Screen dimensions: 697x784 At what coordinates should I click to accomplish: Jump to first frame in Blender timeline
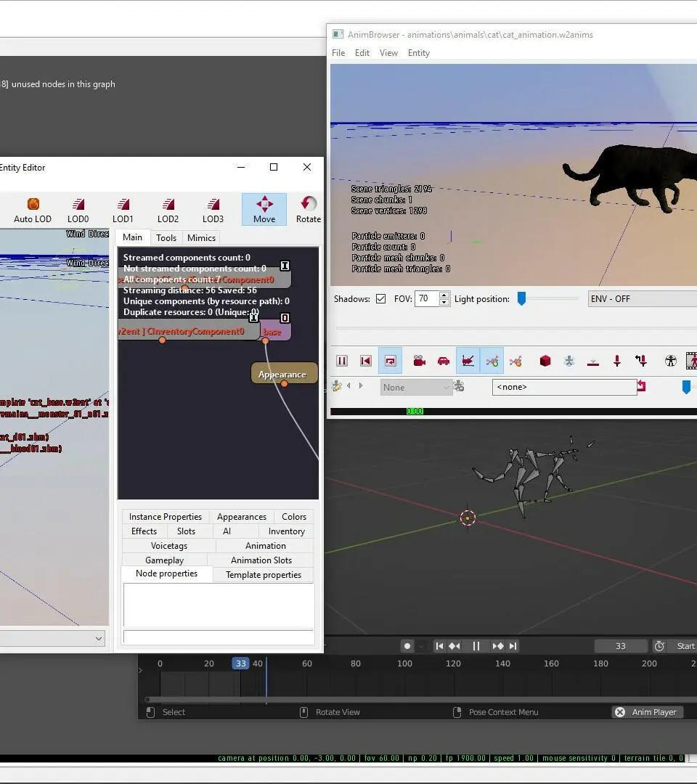coord(439,646)
